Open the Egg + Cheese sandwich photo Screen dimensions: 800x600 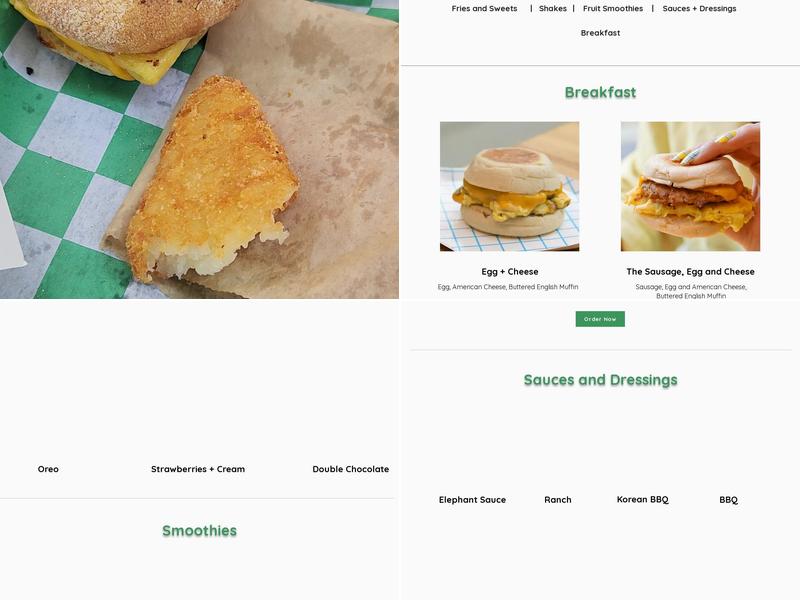pyautogui.click(x=509, y=186)
